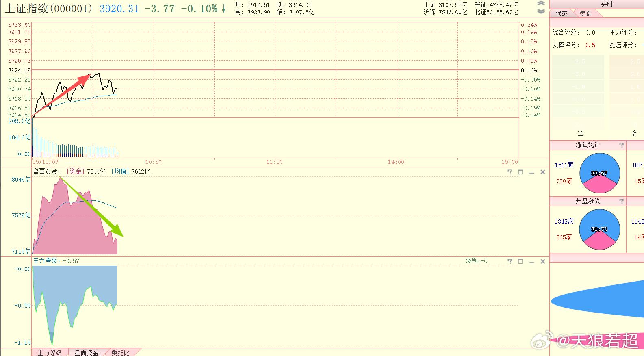Click the turnover amount 3107.5亿
Viewport: 644px width, 356px height.
point(302,12)
